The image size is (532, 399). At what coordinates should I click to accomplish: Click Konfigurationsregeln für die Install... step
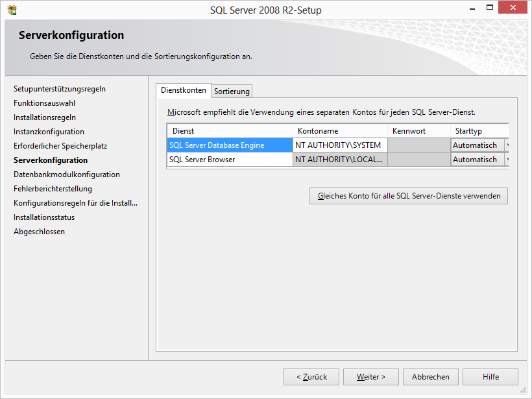(76, 203)
